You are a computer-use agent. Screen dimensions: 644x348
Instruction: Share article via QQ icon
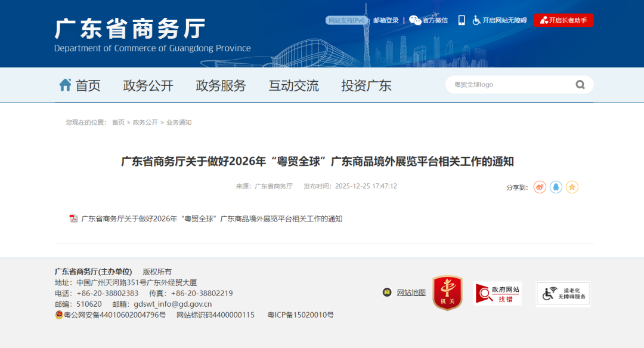pyautogui.click(x=556, y=187)
